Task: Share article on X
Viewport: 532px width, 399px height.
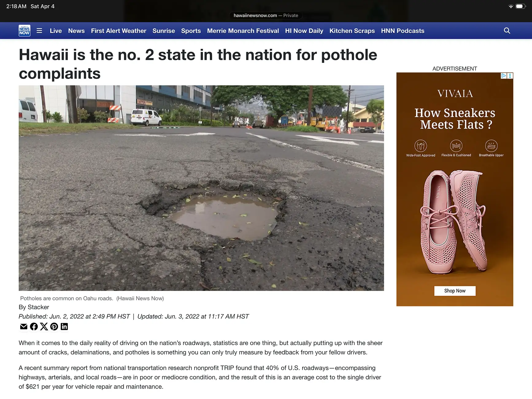Action: tap(44, 327)
